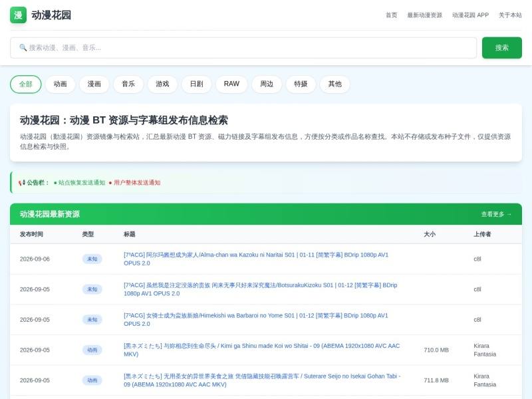This screenshot has width=532, height=399.
Task: Click the 动漫花园最新资源 section title
Action: [49, 214]
